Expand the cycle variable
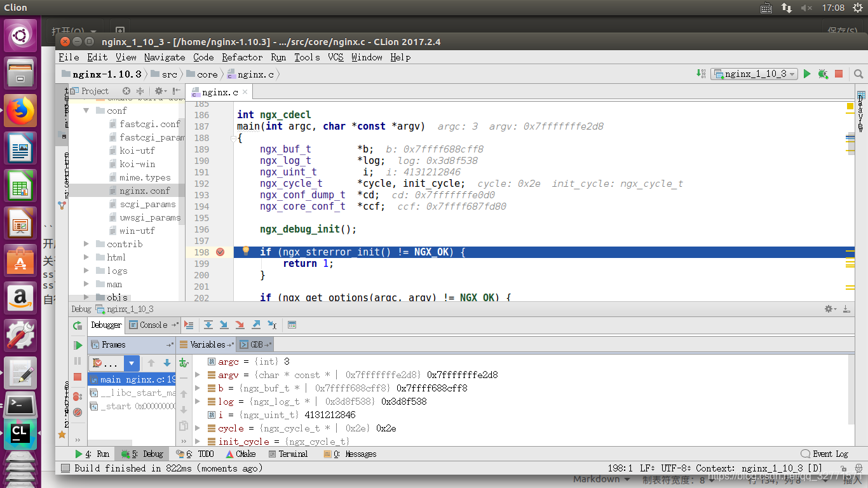Screen dimensions: 868x488 point(198,428)
